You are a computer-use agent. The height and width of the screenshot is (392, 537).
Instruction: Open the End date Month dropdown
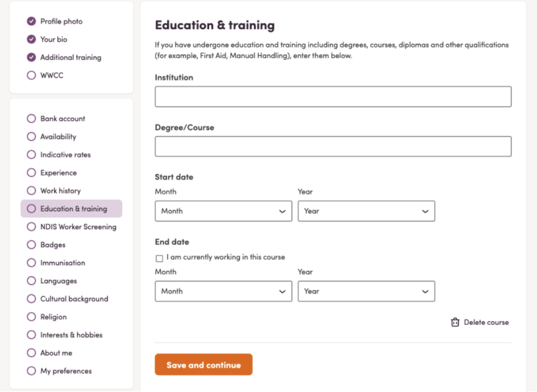click(223, 291)
